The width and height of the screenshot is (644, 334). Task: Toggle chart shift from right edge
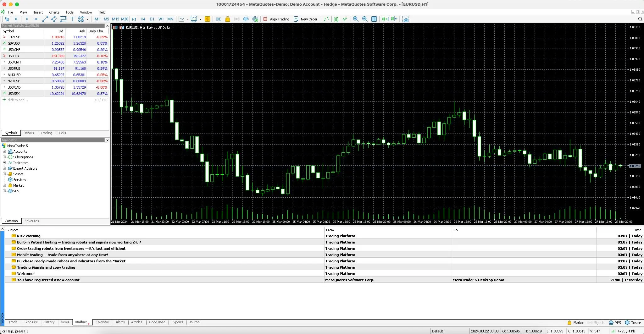click(x=394, y=19)
